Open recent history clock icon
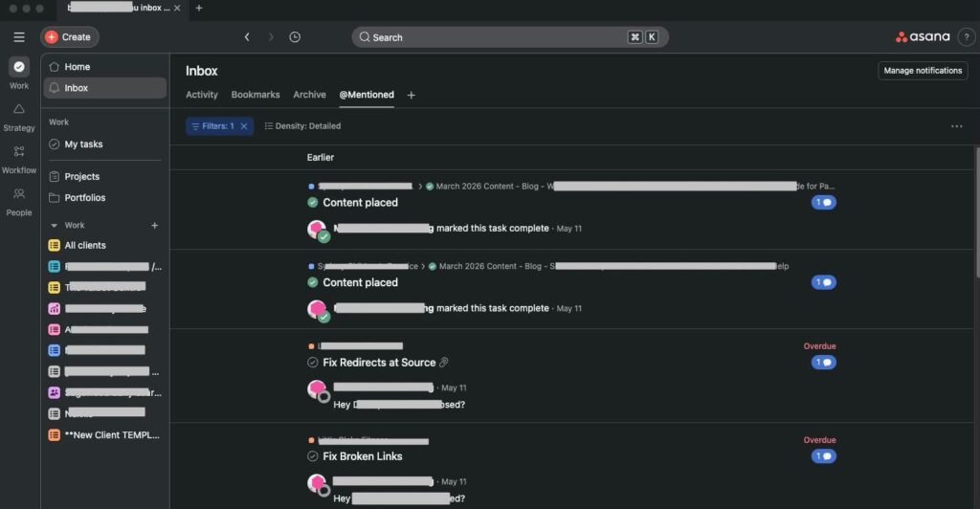The width and height of the screenshot is (980, 509). pyautogui.click(x=295, y=37)
